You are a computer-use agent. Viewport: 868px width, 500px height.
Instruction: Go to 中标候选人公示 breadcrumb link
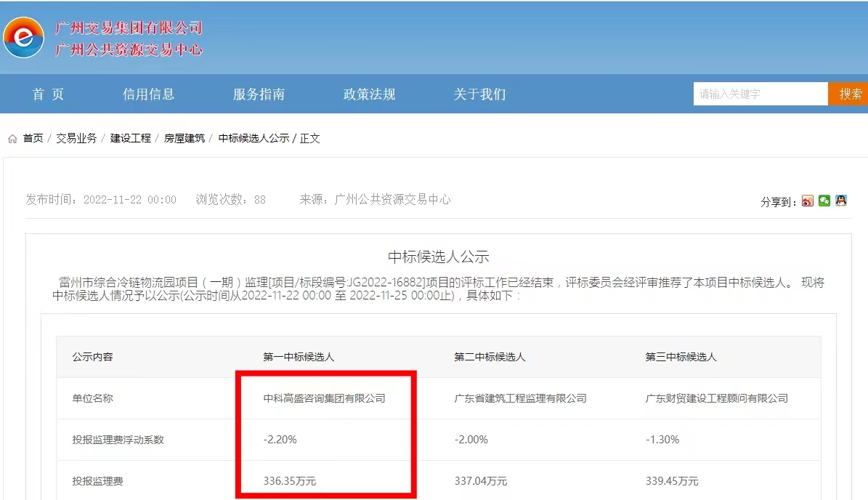pyautogui.click(x=253, y=138)
